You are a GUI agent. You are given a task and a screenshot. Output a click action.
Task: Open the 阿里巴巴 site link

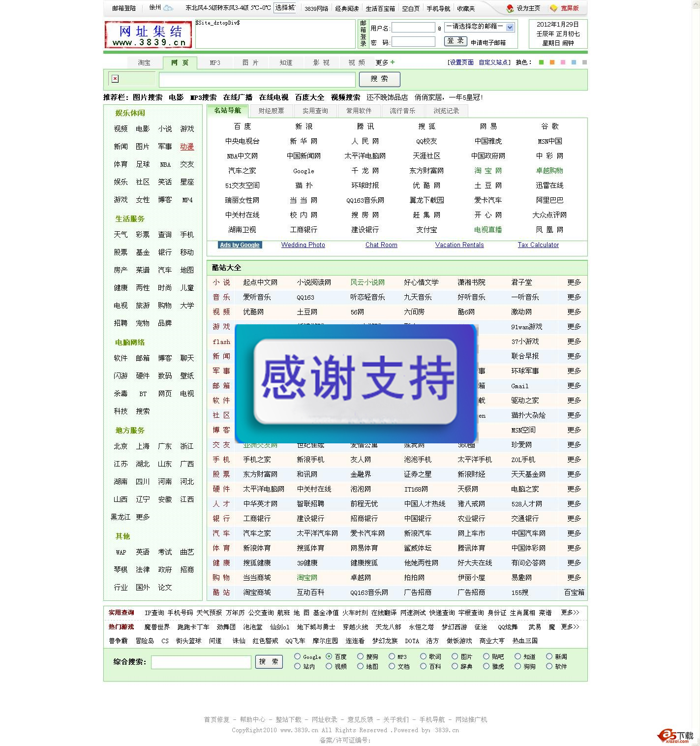click(x=550, y=200)
